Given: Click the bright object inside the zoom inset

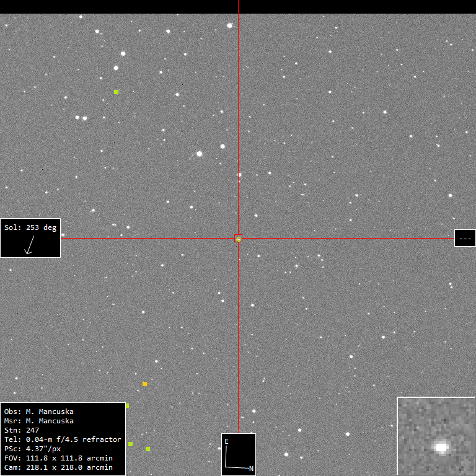Looking at the screenshot, I should 441,446.
